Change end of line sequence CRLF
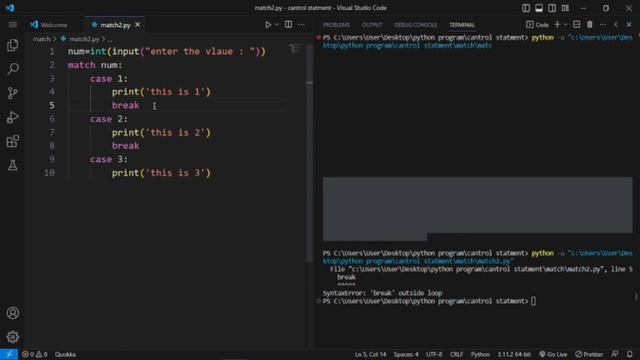The image size is (640, 360). point(456,354)
